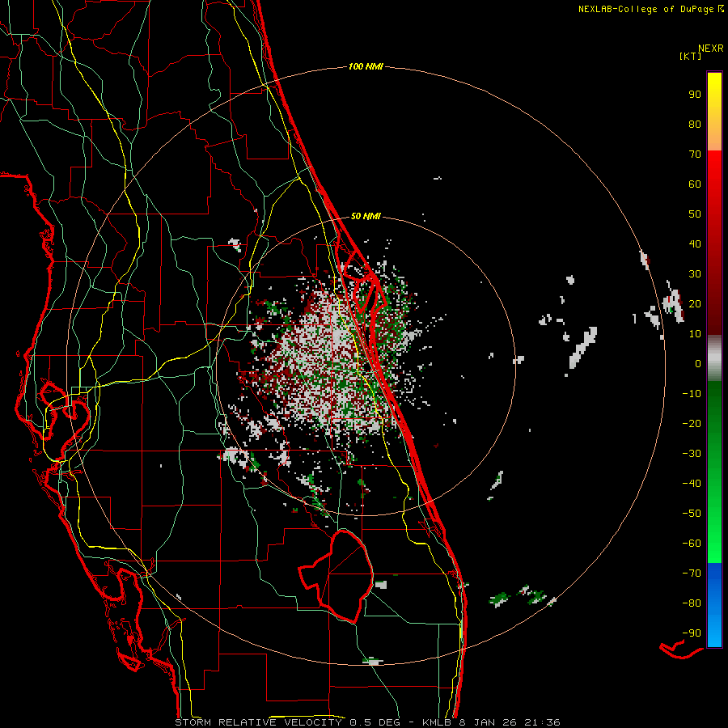The image size is (728, 728).
Task: Click the large elongated gray echo offshore east
Action: 582,348
